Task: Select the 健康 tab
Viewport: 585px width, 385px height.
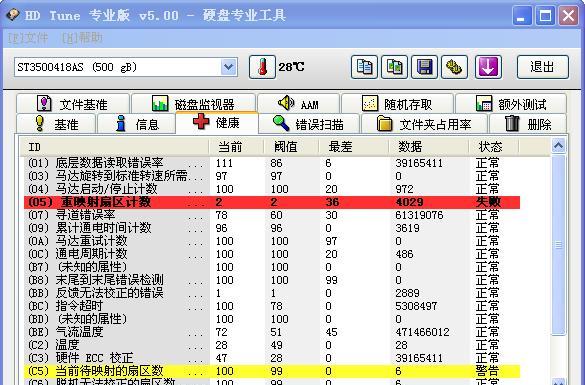Action: (x=217, y=122)
